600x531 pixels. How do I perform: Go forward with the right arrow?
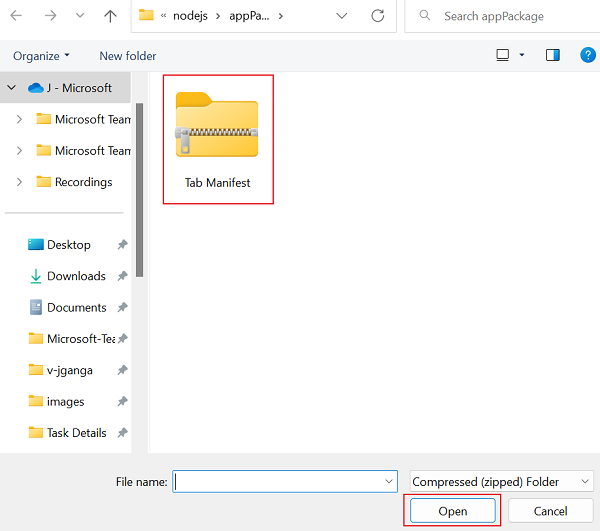pos(51,16)
